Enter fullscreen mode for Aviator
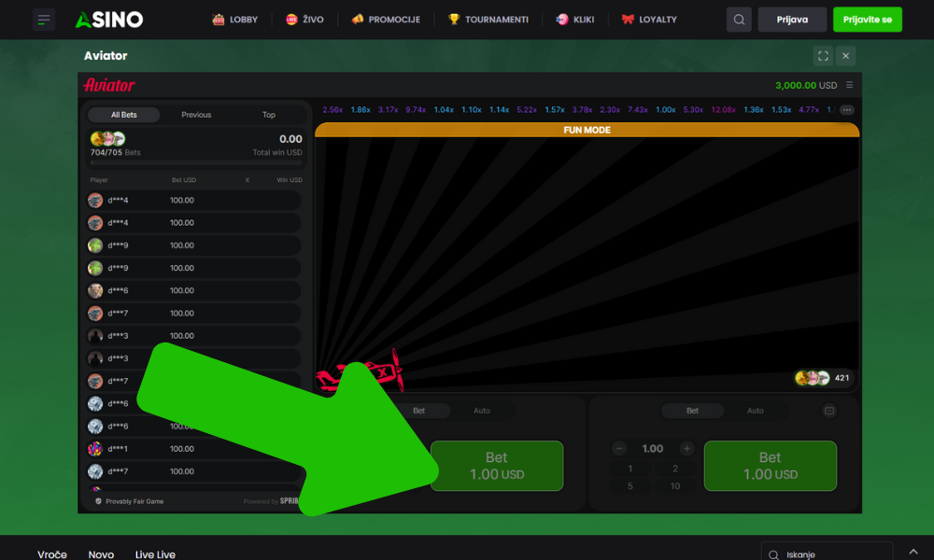Image resolution: width=934 pixels, height=560 pixels. pos(823,56)
